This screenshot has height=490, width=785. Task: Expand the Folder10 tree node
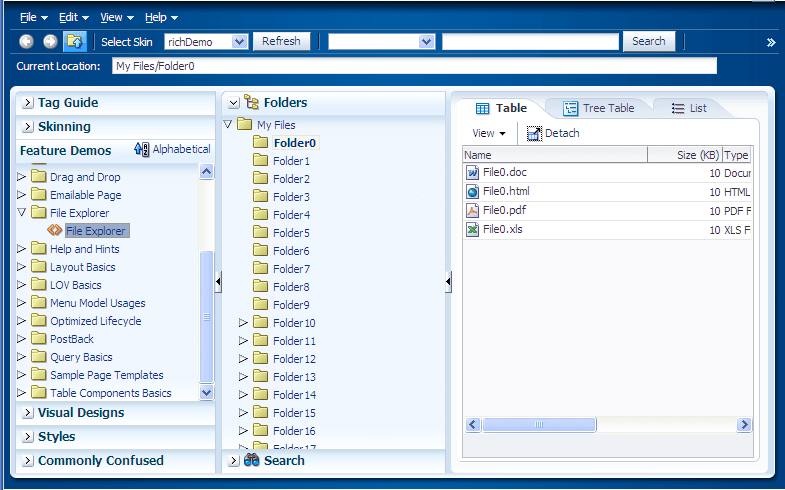coord(243,322)
